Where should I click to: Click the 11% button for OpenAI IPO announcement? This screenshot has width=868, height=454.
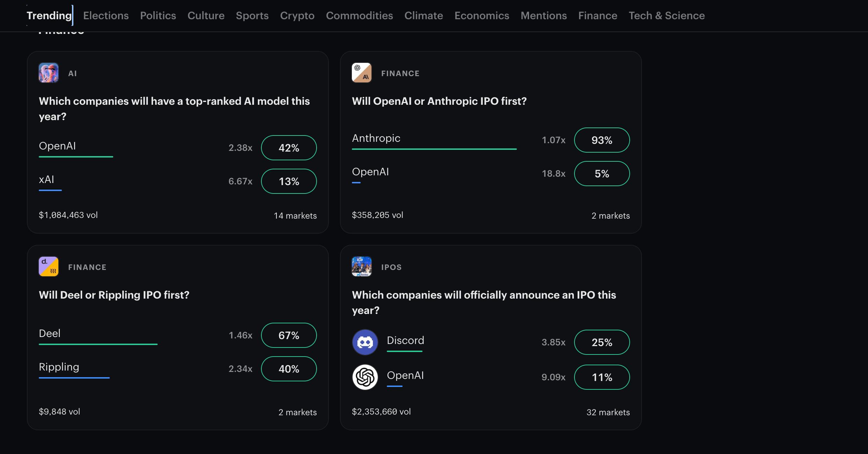click(602, 377)
